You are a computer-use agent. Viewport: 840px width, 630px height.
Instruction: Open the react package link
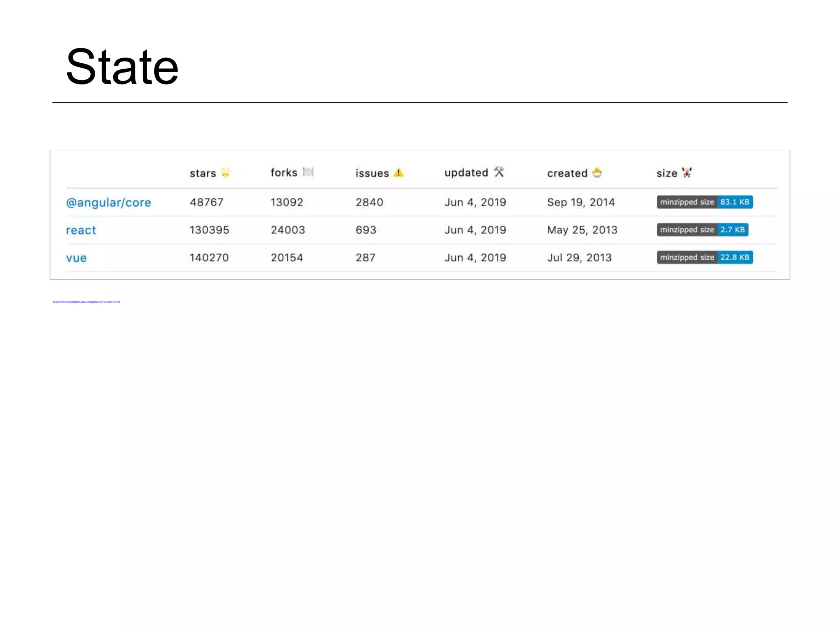81,230
